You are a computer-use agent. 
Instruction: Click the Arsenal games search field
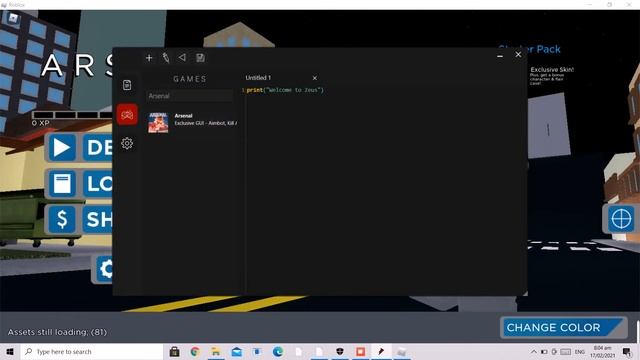[190, 96]
